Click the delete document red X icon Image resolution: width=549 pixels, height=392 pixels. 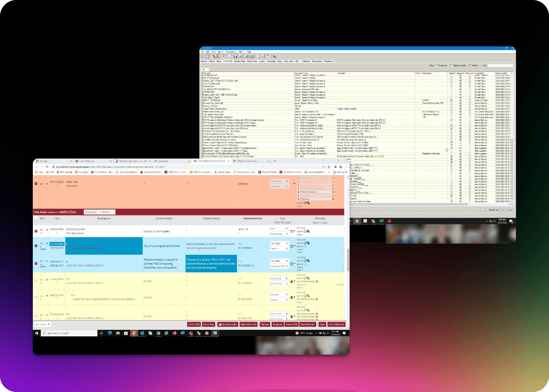[240, 56]
